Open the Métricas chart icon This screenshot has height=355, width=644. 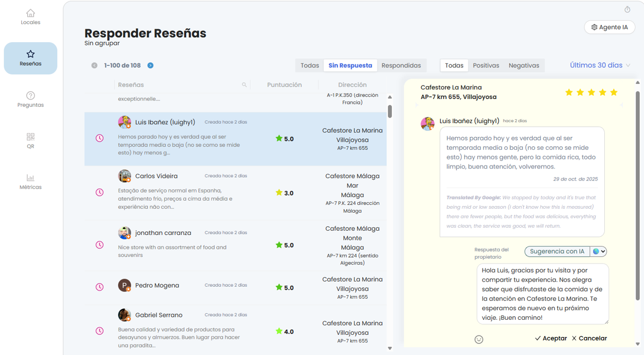pyautogui.click(x=31, y=178)
